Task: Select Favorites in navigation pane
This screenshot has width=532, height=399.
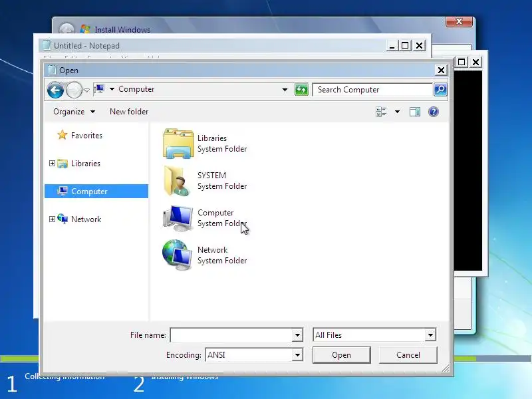Action: point(86,136)
